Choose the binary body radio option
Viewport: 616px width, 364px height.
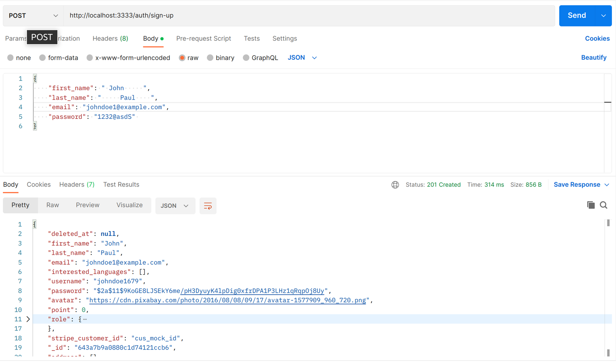coord(210,58)
